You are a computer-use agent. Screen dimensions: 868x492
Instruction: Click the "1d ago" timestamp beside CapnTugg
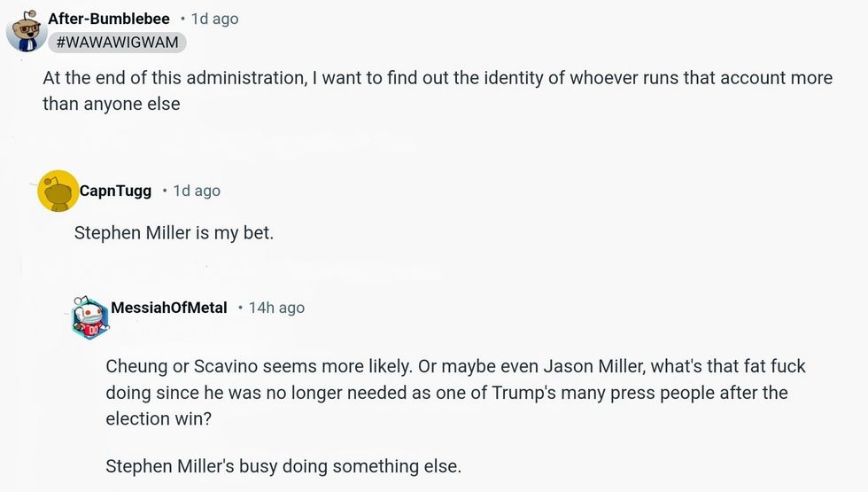(197, 191)
